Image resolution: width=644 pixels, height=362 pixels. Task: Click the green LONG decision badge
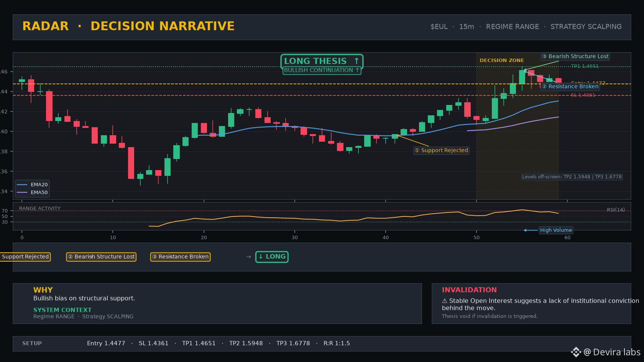(272, 257)
